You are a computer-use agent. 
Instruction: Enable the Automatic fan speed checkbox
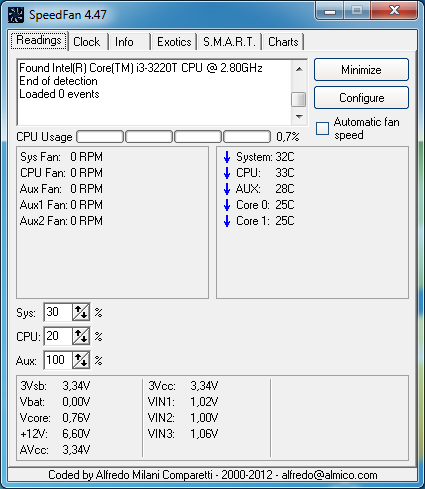(x=322, y=128)
